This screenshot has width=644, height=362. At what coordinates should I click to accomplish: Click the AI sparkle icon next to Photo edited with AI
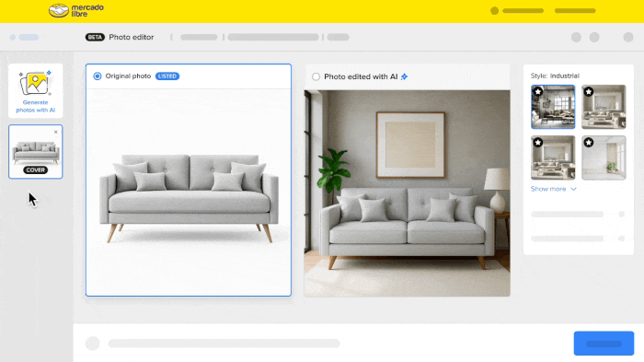click(405, 76)
